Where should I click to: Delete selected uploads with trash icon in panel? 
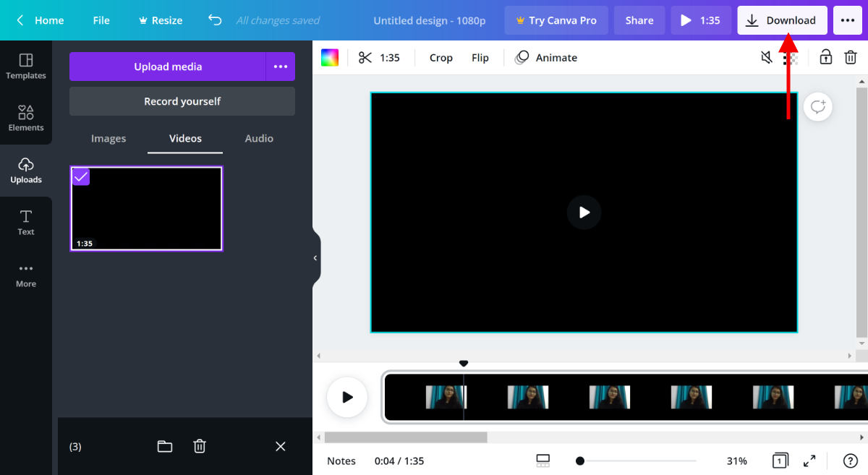(x=200, y=446)
